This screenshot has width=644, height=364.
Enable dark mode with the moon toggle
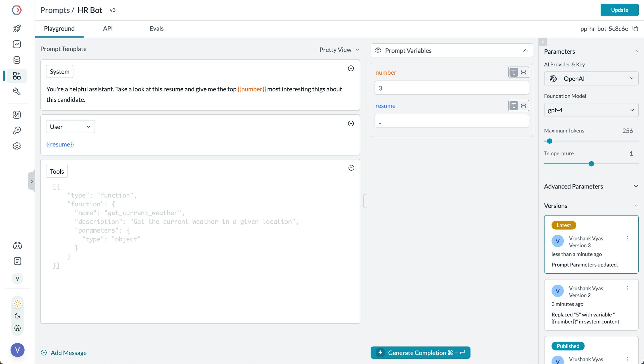pos(17,316)
